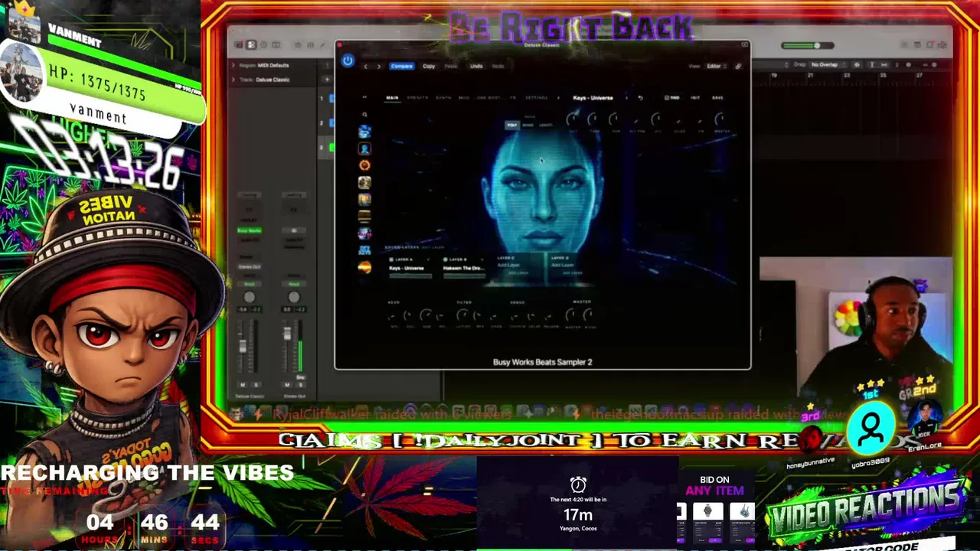Click the filter cutoff knob
This screenshot has height=551, width=980.
462,315
